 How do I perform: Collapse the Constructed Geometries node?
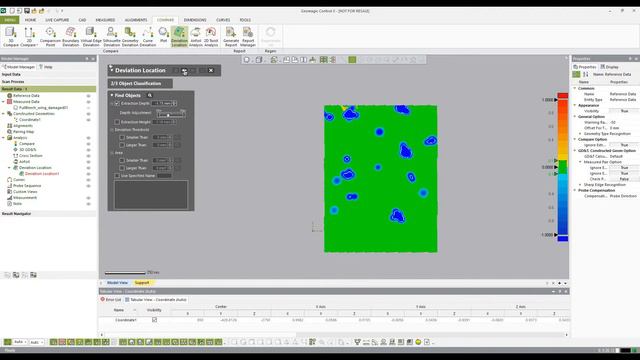4,113
